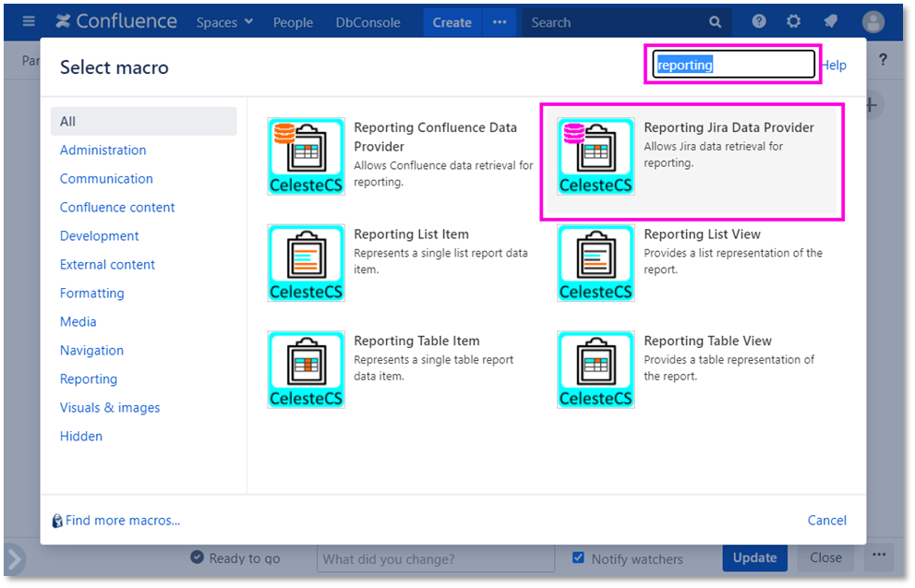Click the Reporting List View title
This screenshot has width=915, height=588.
click(702, 234)
